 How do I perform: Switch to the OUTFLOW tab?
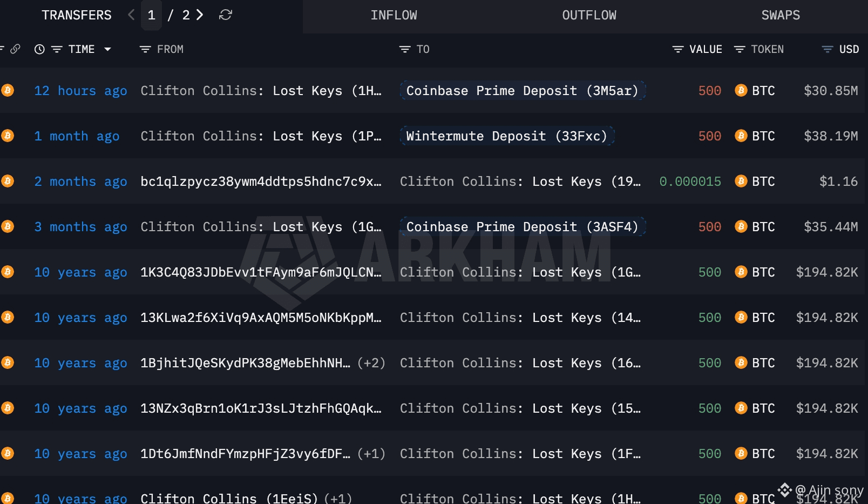coord(589,15)
